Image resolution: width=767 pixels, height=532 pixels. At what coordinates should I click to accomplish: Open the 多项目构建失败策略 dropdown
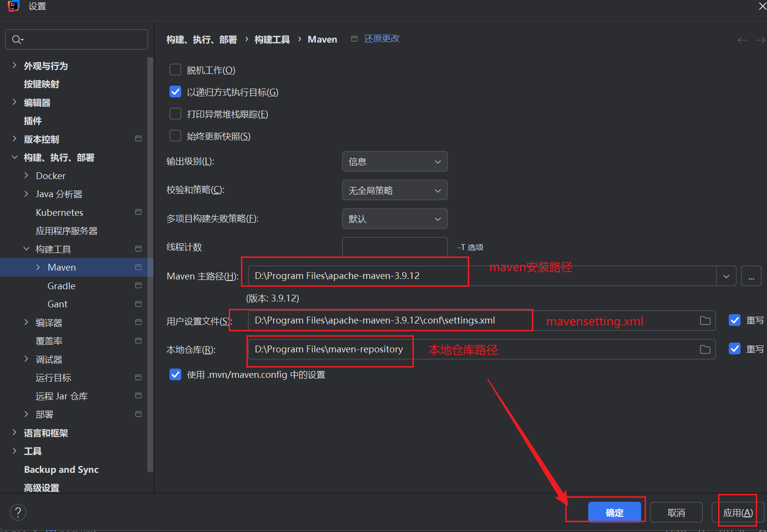click(395, 219)
